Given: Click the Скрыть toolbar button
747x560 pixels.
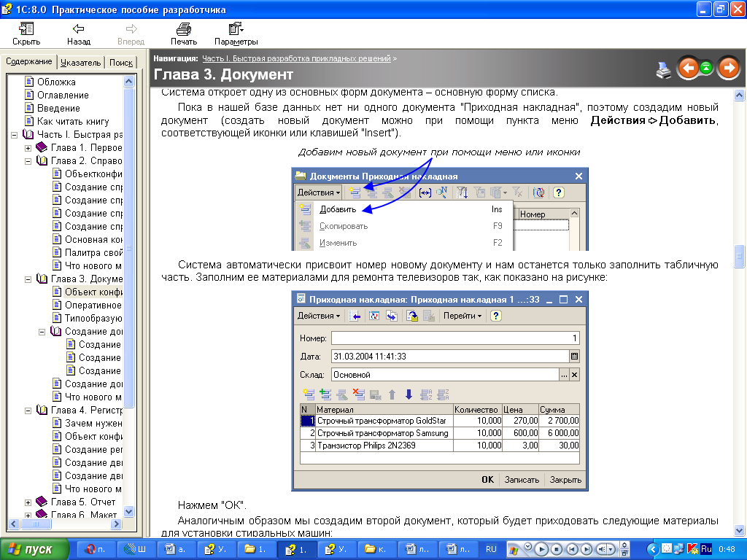Looking at the screenshot, I should click(x=26, y=34).
